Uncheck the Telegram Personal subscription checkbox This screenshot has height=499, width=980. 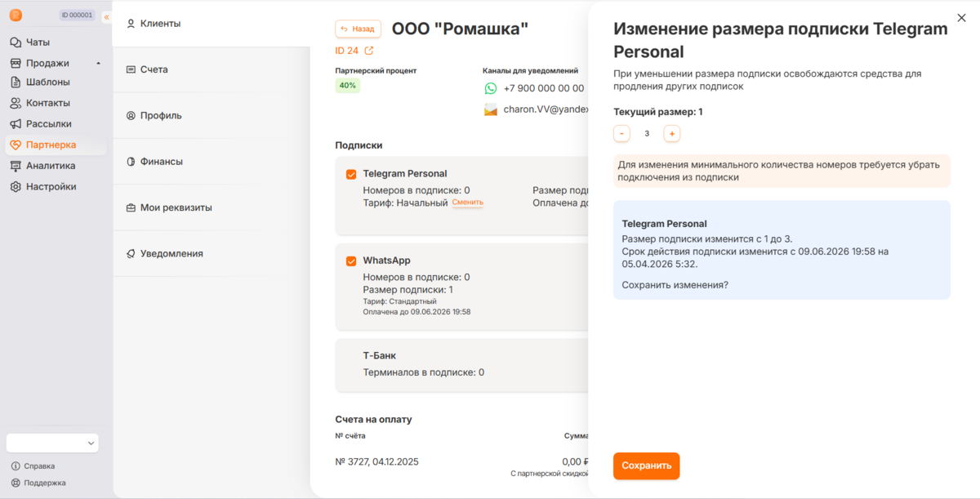point(352,173)
